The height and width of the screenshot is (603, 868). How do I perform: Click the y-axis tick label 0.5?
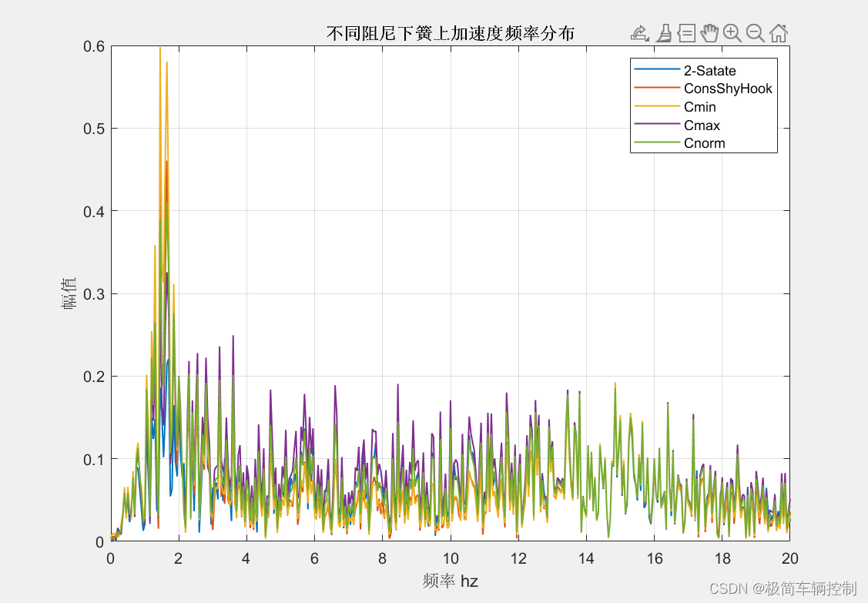tap(93, 129)
